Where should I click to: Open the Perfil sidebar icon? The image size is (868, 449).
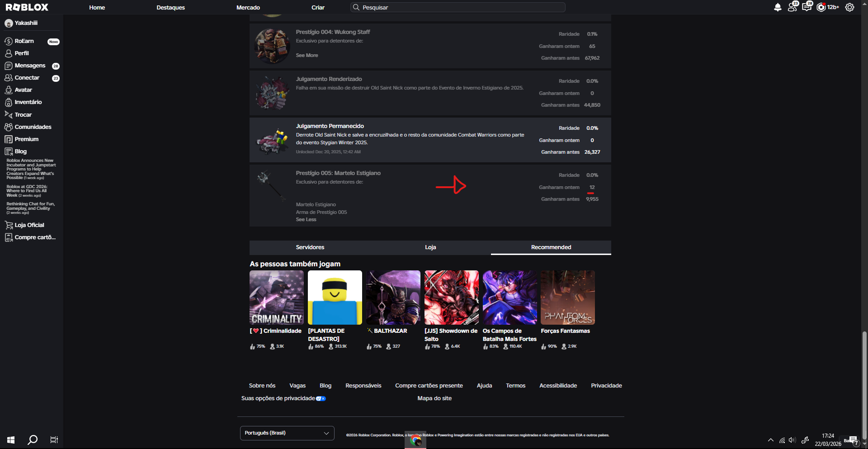[x=9, y=53]
